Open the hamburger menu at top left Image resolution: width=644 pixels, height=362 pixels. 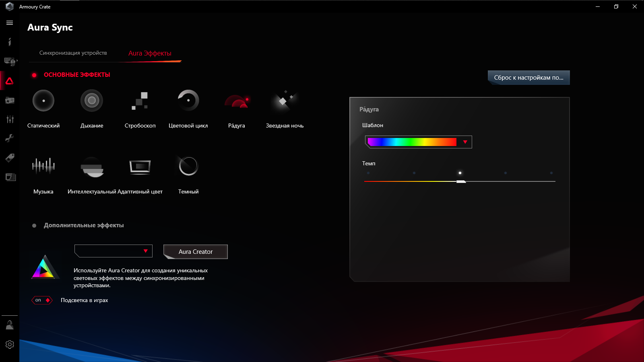(x=10, y=23)
